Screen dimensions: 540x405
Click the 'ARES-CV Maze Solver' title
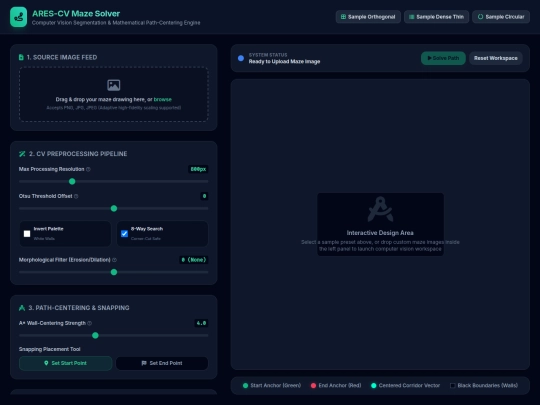(76, 13)
